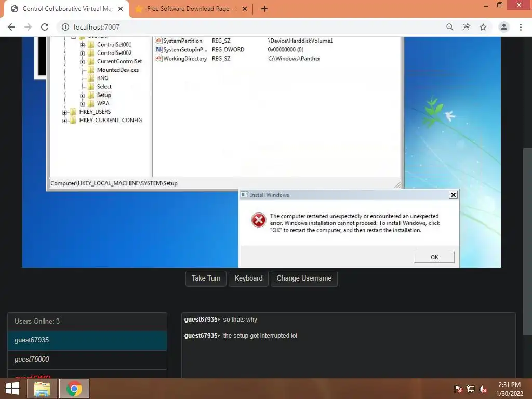The image size is (532, 399).
Task: Open the Action Center flag tray icon
Action: point(458,389)
